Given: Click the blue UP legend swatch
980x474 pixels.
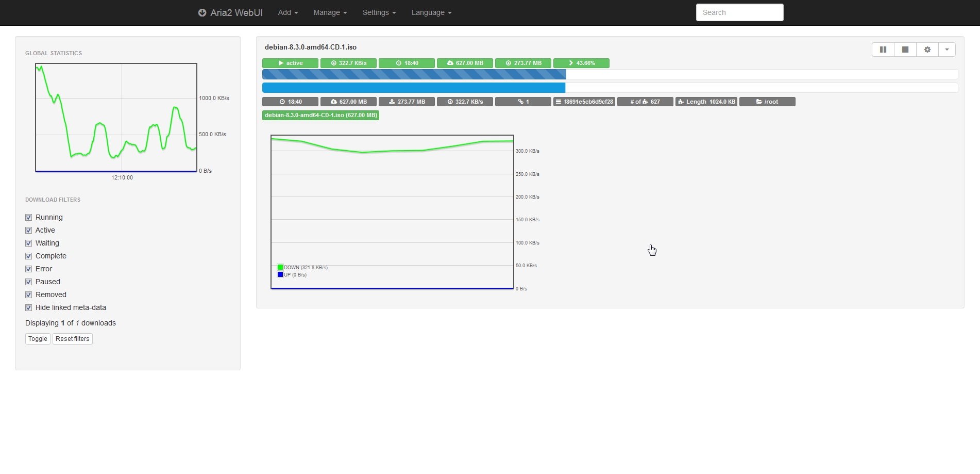Looking at the screenshot, I should point(280,274).
